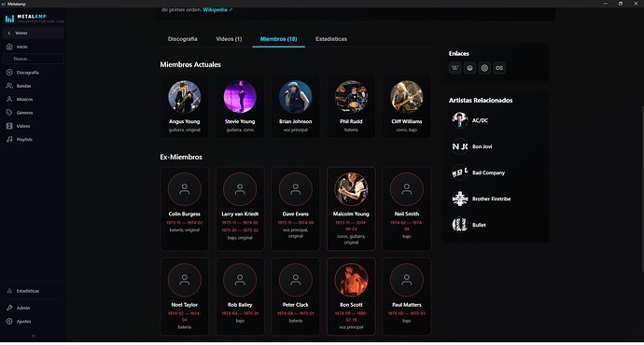
Task: Open Cliff Williams member card
Action: (407, 106)
